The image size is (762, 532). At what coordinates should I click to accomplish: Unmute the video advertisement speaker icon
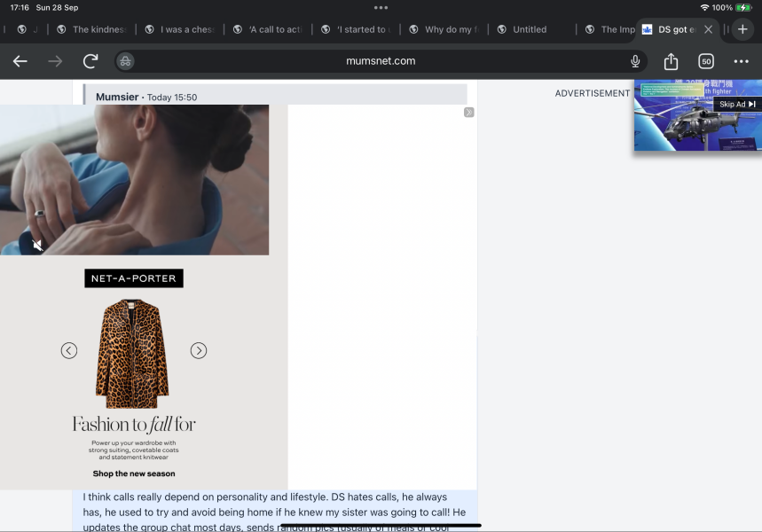pos(37,245)
